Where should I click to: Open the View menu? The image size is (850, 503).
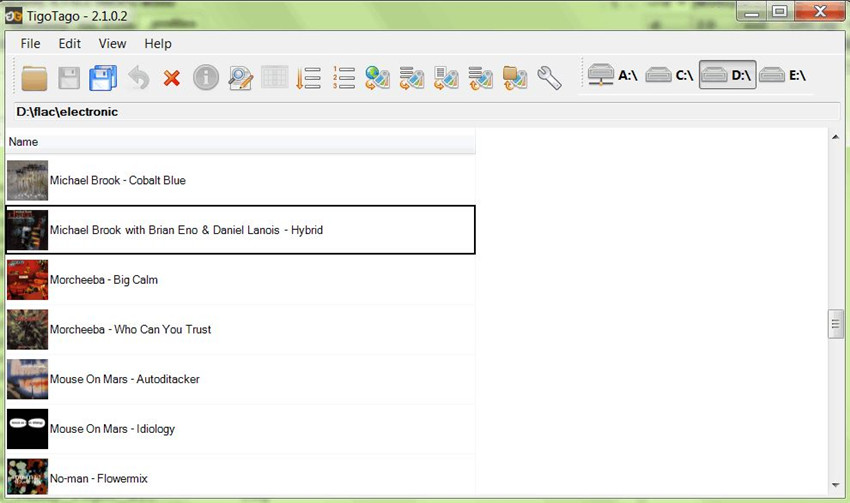[112, 44]
